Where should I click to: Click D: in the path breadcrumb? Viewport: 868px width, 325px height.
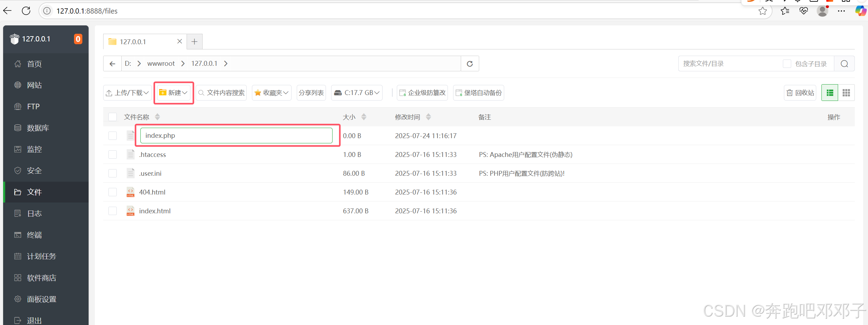[x=128, y=64]
